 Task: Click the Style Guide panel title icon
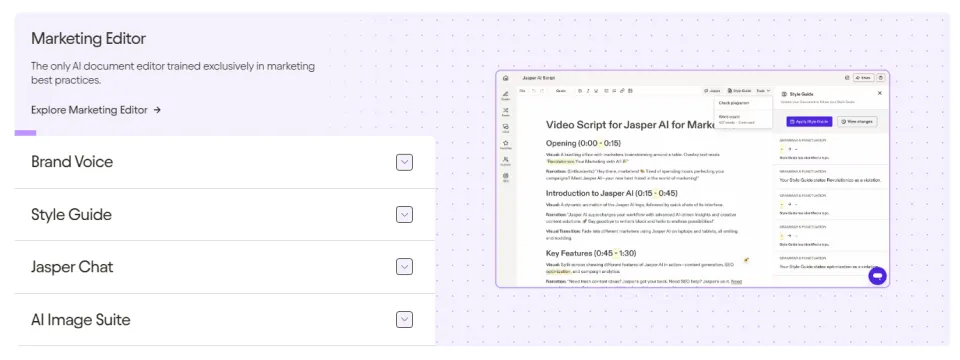(x=784, y=94)
